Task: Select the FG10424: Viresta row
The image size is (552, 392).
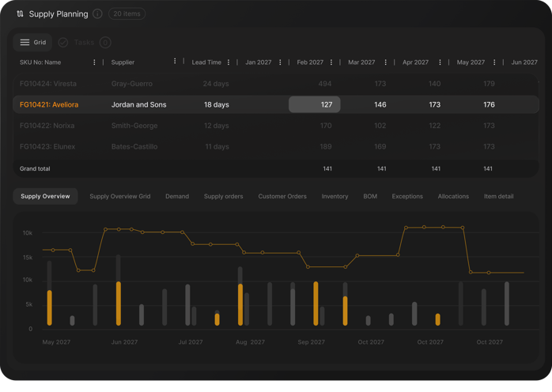Action: coord(48,83)
